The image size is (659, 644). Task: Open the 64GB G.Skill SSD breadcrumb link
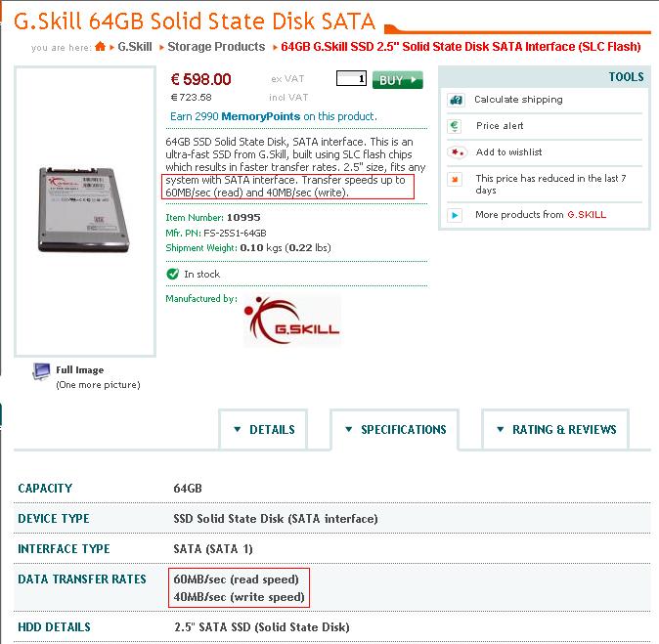pyautogui.click(x=461, y=47)
